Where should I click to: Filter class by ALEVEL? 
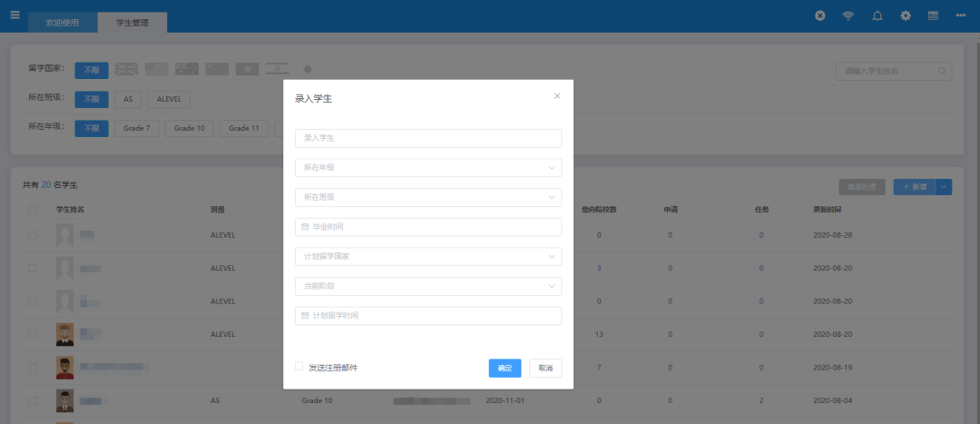coord(169,100)
